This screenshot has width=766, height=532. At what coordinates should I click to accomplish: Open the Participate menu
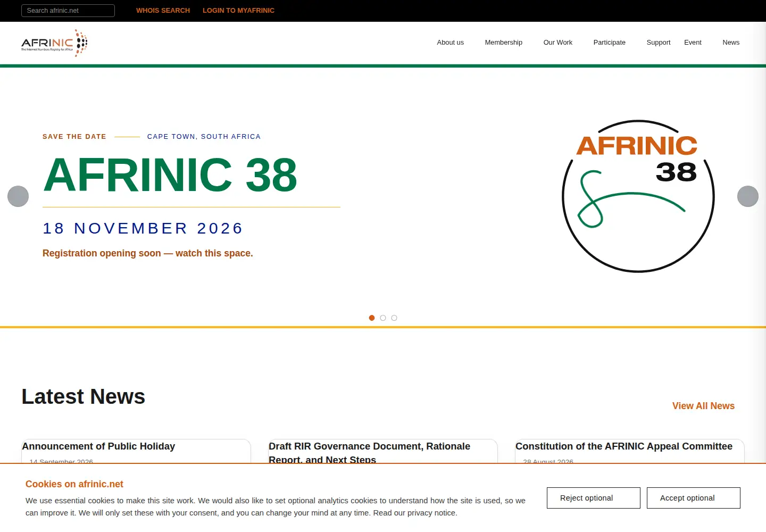tap(610, 43)
